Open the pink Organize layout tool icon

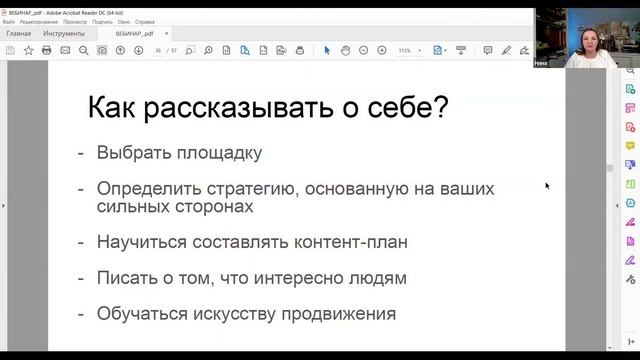(630, 108)
